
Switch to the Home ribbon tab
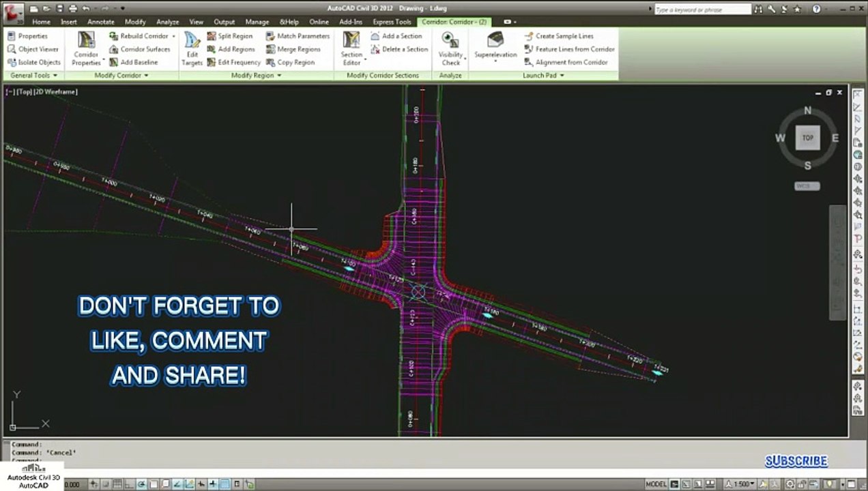click(41, 22)
